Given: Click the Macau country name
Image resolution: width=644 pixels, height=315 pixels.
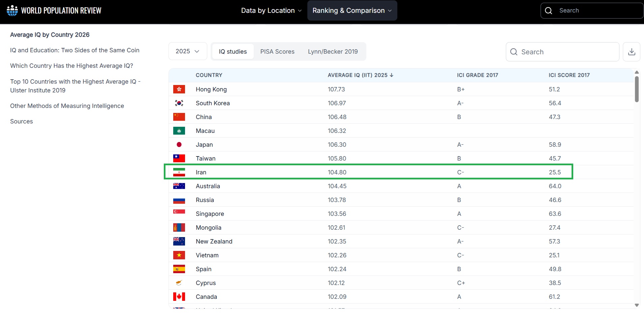Looking at the screenshot, I should tap(205, 131).
